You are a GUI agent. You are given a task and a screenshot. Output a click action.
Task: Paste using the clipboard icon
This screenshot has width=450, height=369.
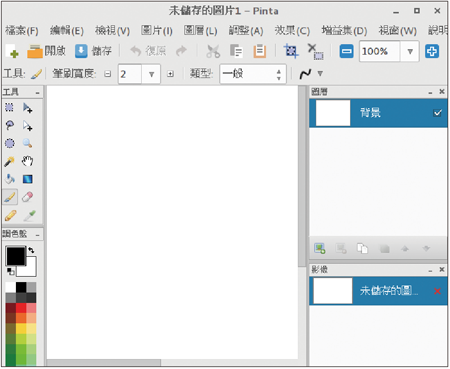260,51
